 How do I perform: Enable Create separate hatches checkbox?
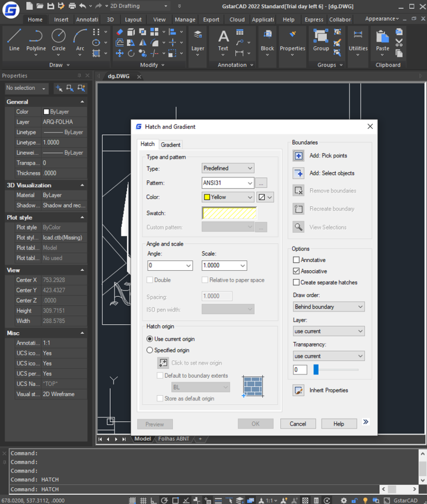point(296,282)
